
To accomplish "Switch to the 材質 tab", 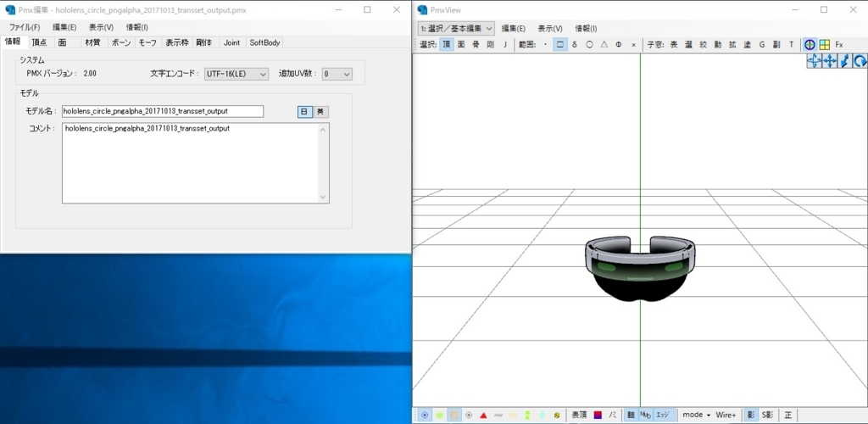I will [x=92, y=42].
